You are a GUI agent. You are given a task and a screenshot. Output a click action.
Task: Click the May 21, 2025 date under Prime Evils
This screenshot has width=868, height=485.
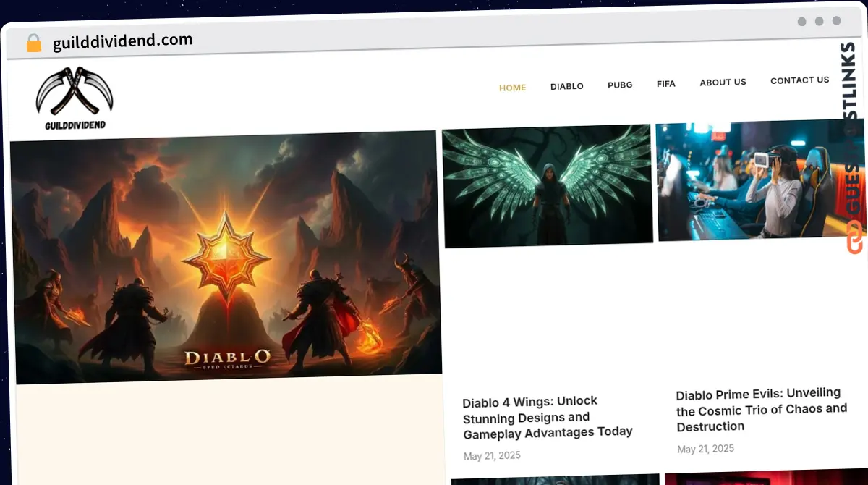(x=706, y=449)
